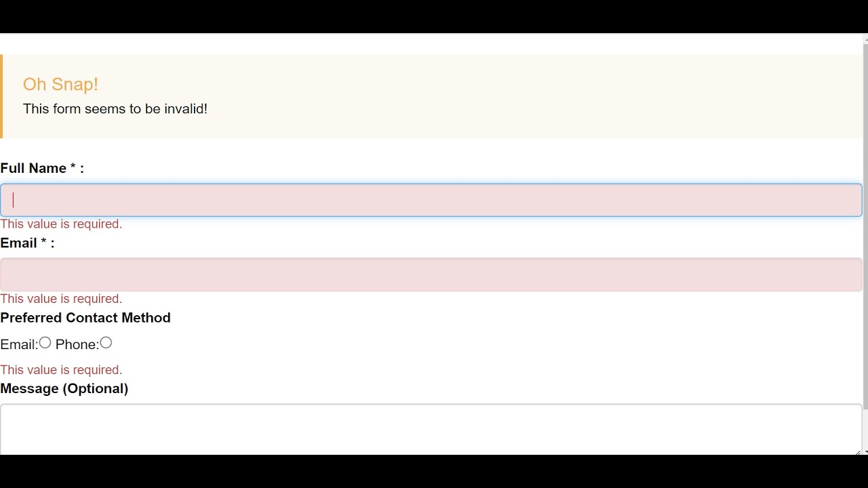Click the Message textarea resize handle

coord(858,452)
